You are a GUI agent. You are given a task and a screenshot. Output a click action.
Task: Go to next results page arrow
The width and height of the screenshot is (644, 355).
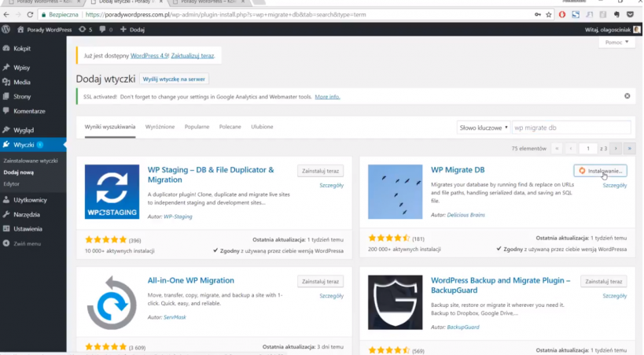[x=615, y=149]
